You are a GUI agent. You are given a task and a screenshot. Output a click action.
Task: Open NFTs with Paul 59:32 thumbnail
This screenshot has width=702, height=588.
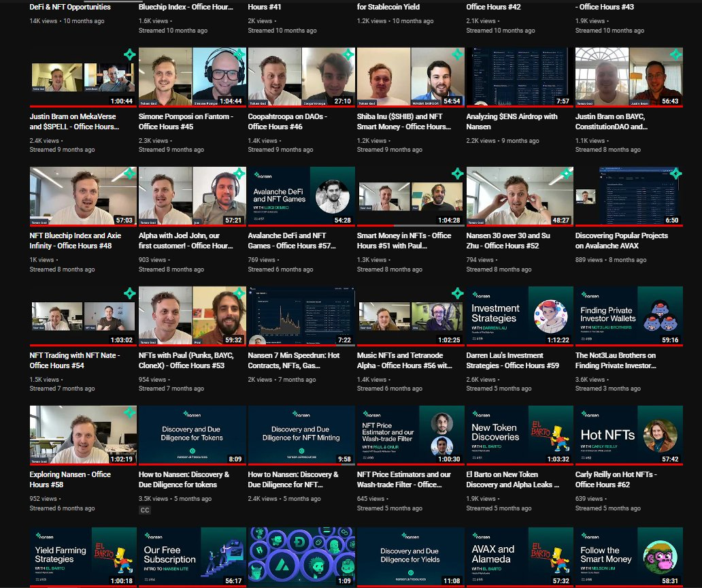(192, 316)
